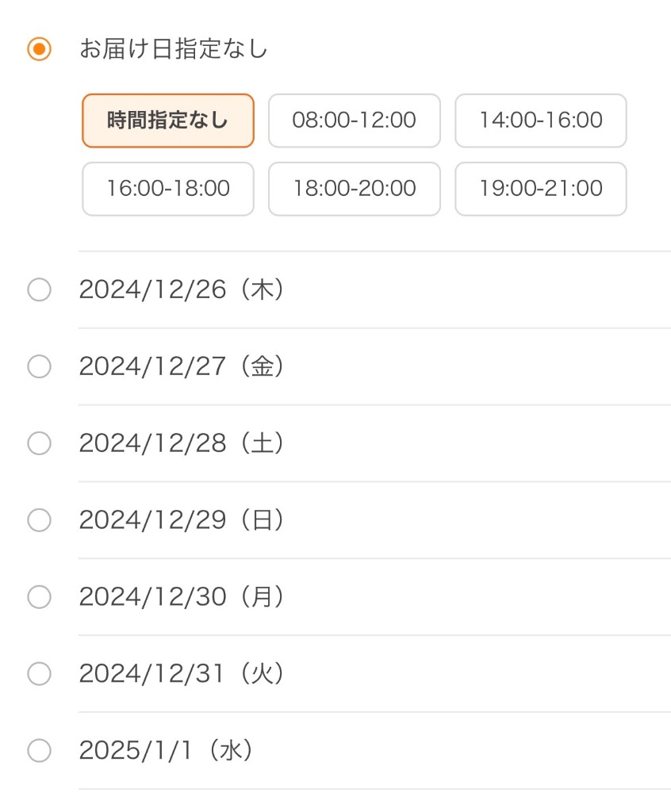671x812 pixels.
Task: Pick the 16:00-18:00 time slot
Action: (168, 189)
